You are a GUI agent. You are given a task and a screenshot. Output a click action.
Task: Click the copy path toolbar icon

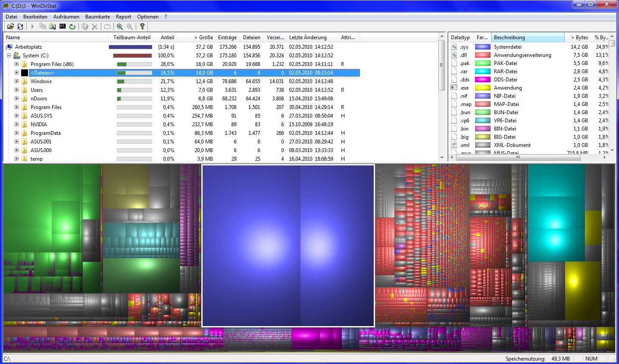[x=43, y=27]
